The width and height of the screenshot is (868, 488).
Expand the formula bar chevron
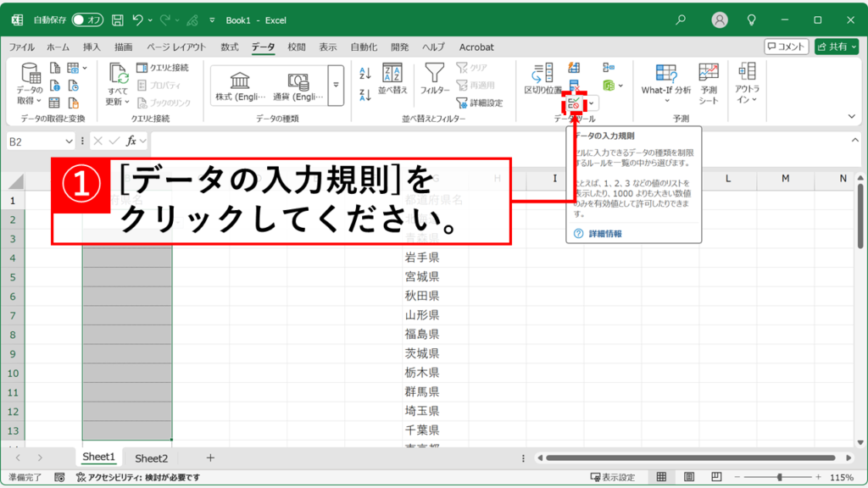coord(854,141)
